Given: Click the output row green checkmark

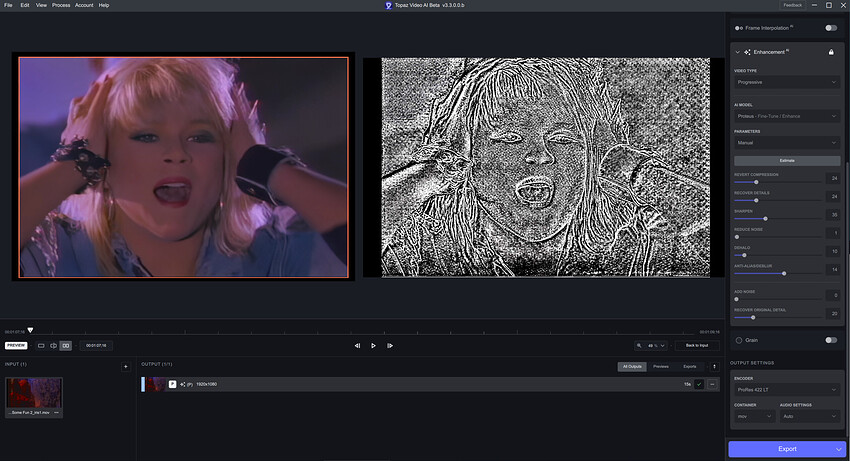Looking at the screenshot, I should click(699, 384).
